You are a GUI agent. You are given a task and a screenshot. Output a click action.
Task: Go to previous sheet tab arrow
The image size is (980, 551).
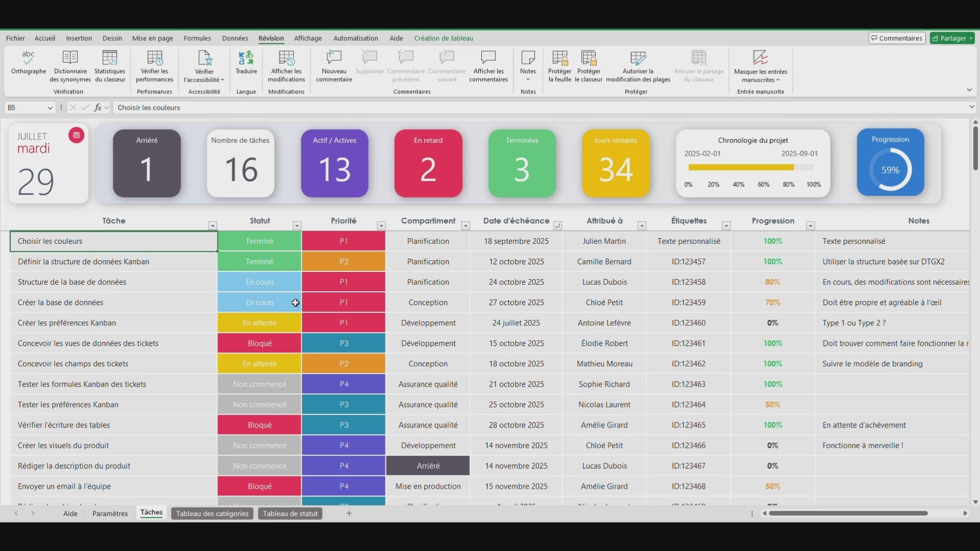(16, 513)
